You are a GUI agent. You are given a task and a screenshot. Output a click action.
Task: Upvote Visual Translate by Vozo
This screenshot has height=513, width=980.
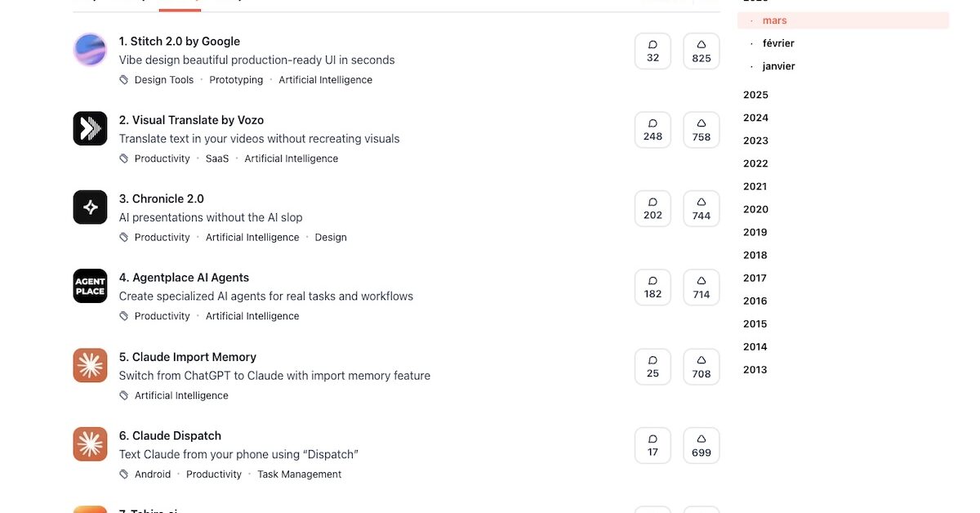coord(701,130)
